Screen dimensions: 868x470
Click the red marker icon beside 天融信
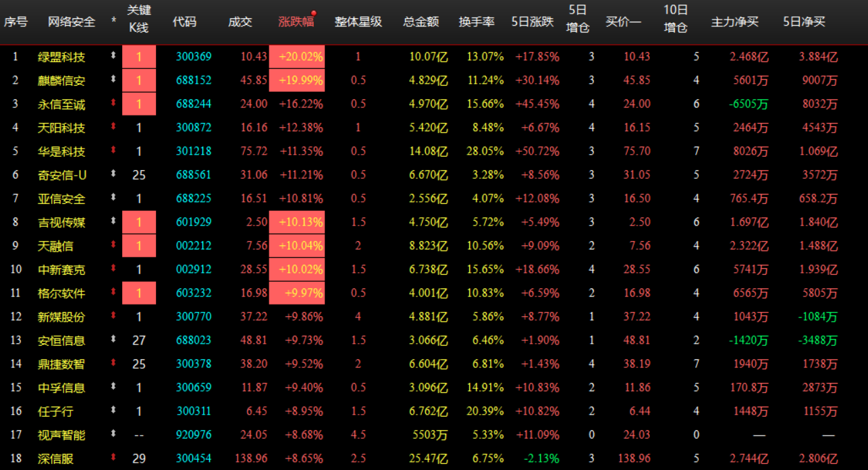pos(113,245)
